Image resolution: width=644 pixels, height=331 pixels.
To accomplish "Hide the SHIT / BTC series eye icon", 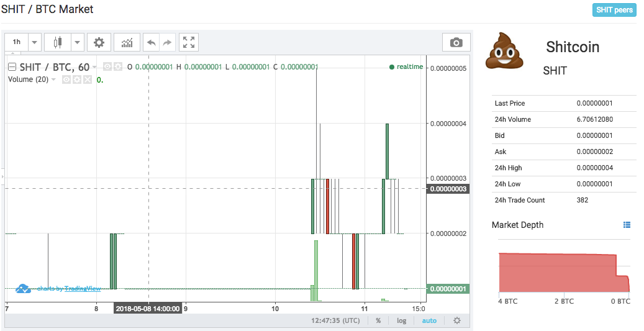I will pos(107,66).
